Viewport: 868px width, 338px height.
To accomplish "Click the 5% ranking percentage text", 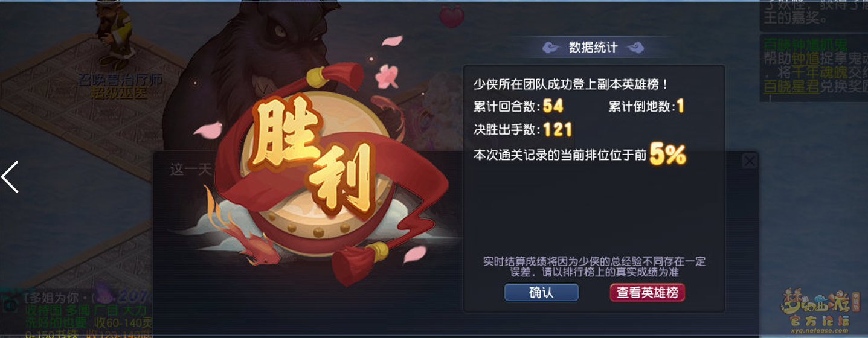I will [x=668, y=155].
